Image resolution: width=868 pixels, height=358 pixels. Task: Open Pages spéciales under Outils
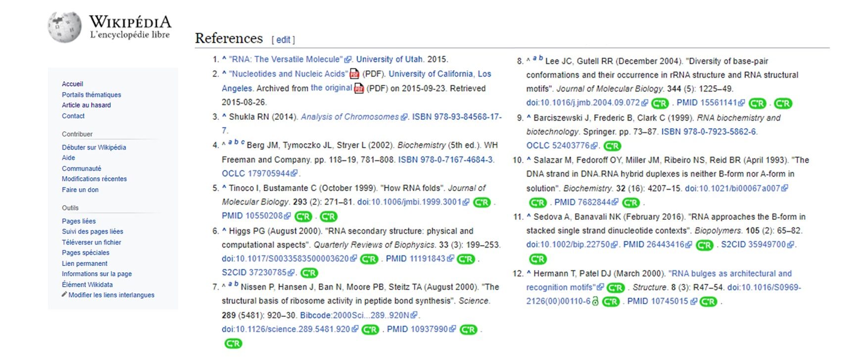[85, 253]
